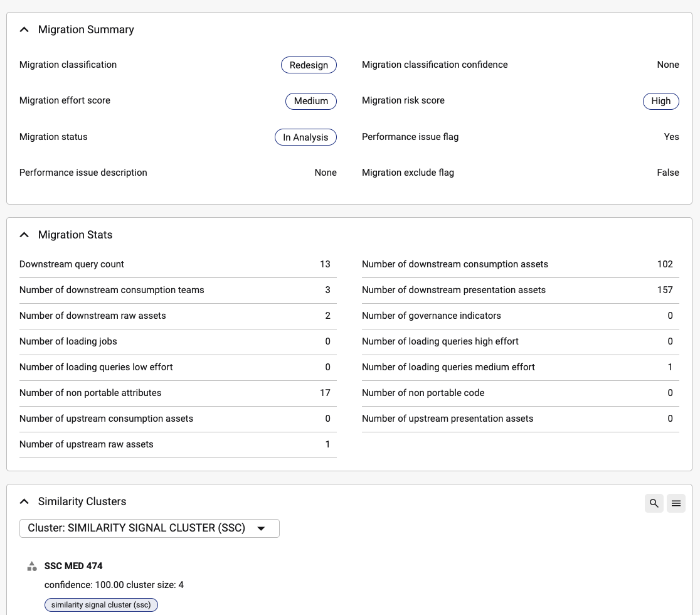Click the Number of loading jobs label
This screenshot has height=615, width=700.
point(68,341)
